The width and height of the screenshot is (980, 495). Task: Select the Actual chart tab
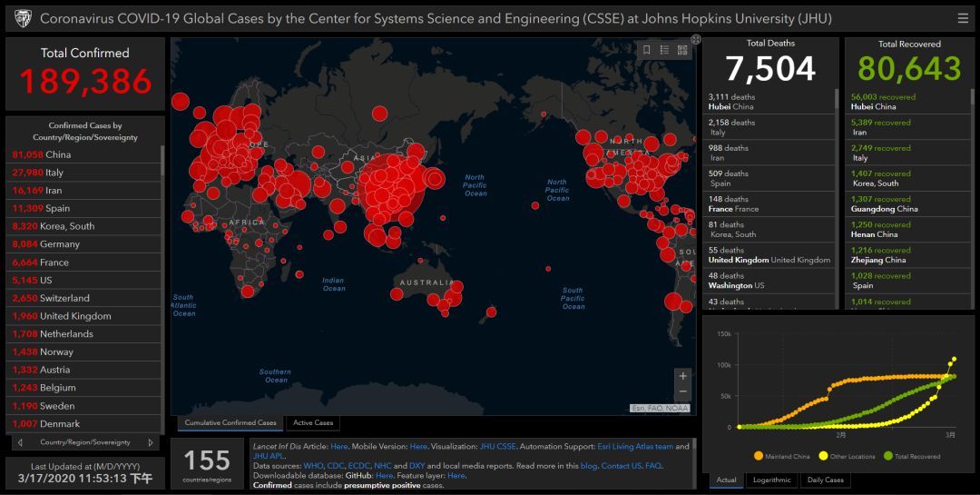(726, 480)
